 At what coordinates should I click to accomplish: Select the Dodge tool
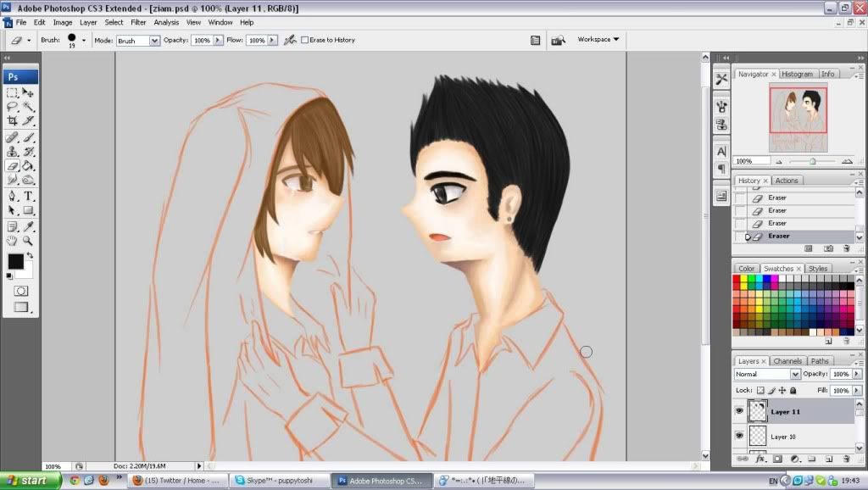tap(28, 180)
